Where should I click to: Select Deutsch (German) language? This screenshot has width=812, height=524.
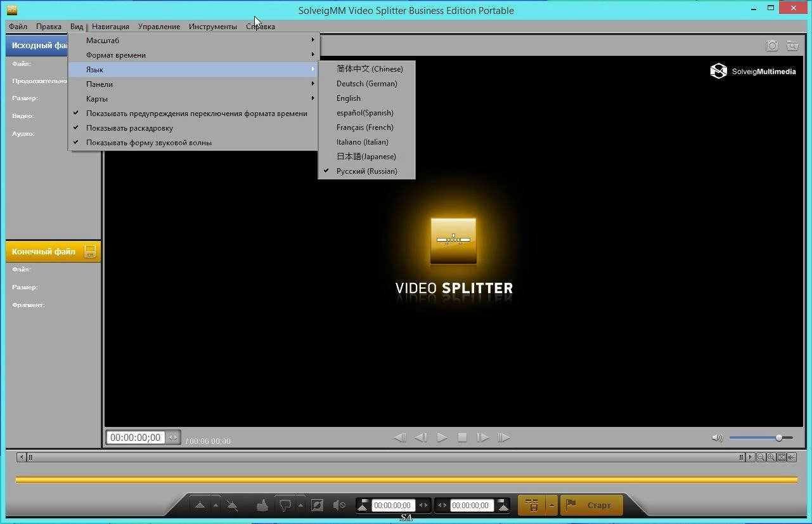point(366,84)
